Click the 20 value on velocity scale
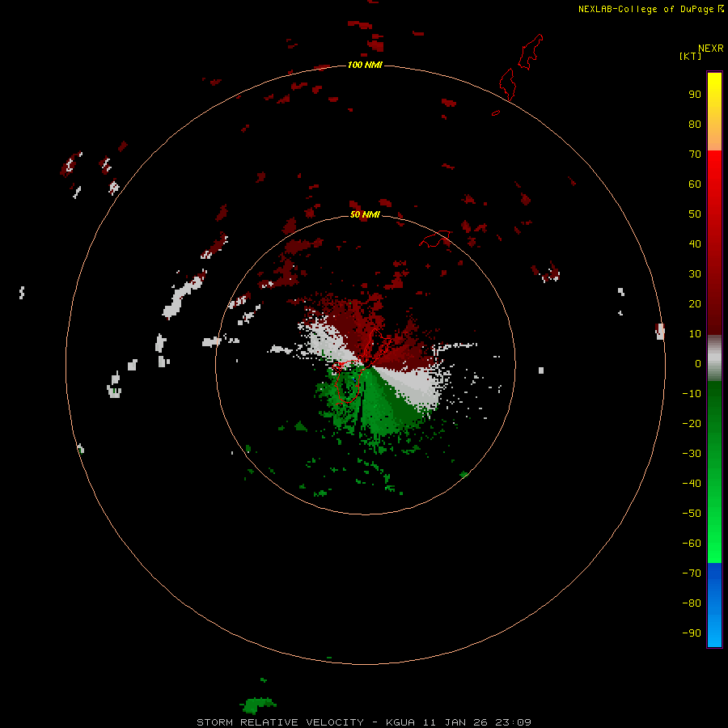 (695, 303)
